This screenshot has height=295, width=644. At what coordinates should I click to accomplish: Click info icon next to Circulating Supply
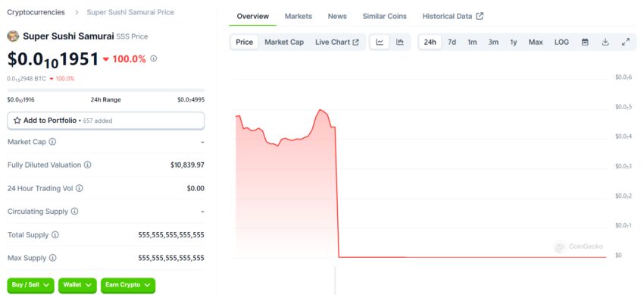(x=74, y=211)
